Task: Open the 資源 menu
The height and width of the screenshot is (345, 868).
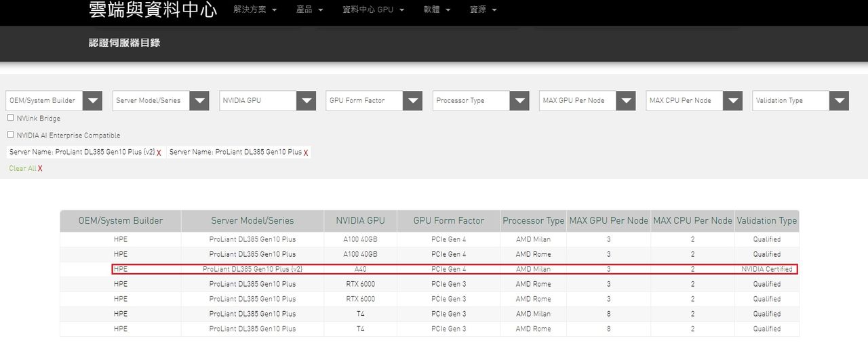Action: point(483,10)
